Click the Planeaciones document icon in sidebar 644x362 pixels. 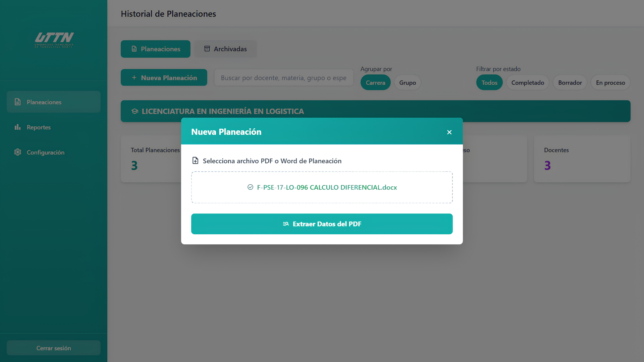pyautogui.click(x=18, y=102)
